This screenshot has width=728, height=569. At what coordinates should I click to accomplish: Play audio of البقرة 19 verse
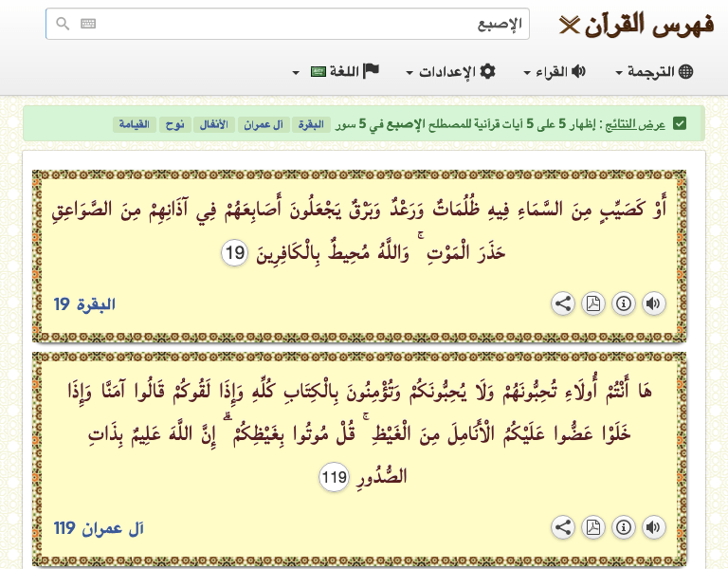[x=654, y=303]
